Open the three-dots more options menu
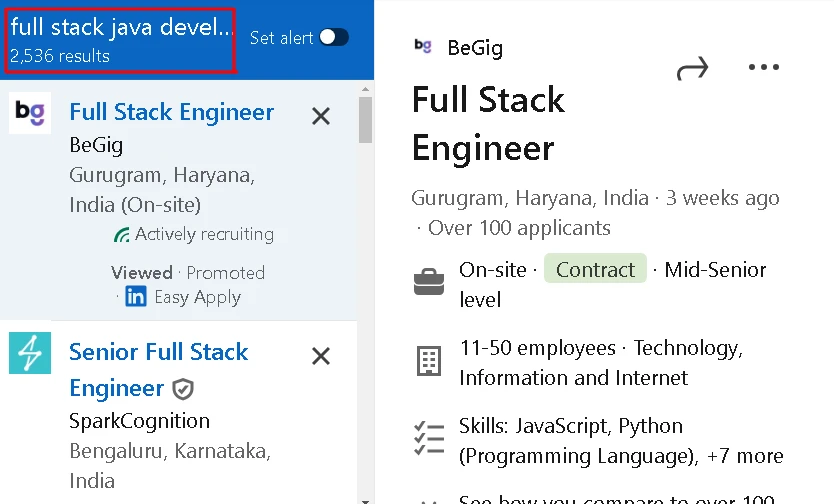This screenshot has width=834, height=504. (764, 67)
